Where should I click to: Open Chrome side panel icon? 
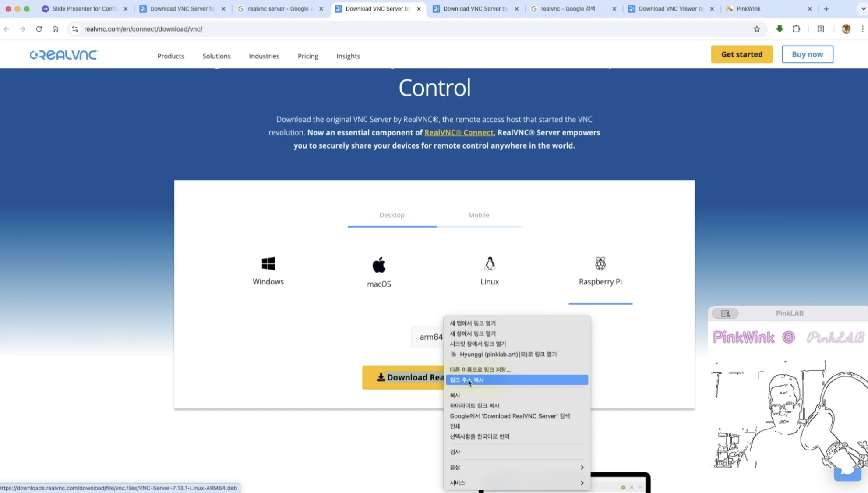[x=821, y=29]
